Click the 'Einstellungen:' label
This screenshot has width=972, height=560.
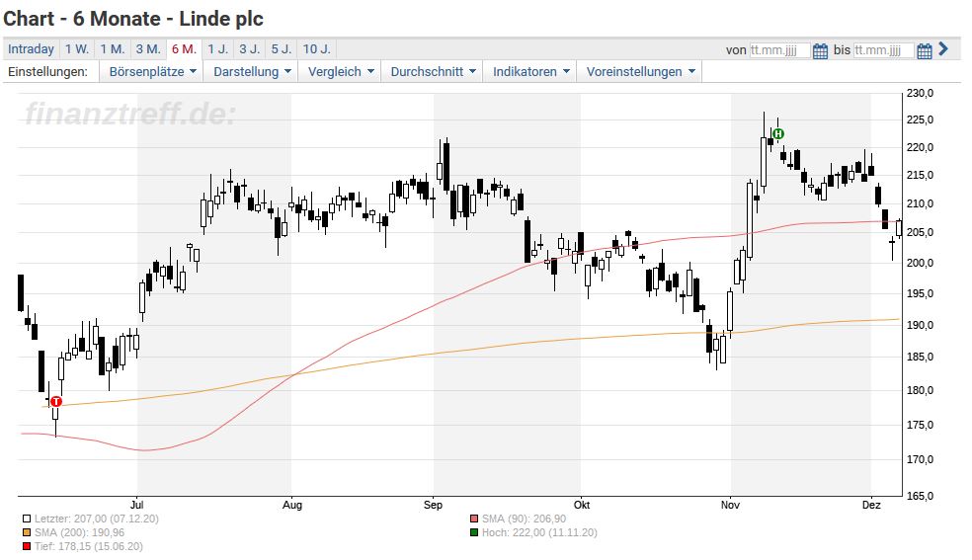[x=47, y=72]
